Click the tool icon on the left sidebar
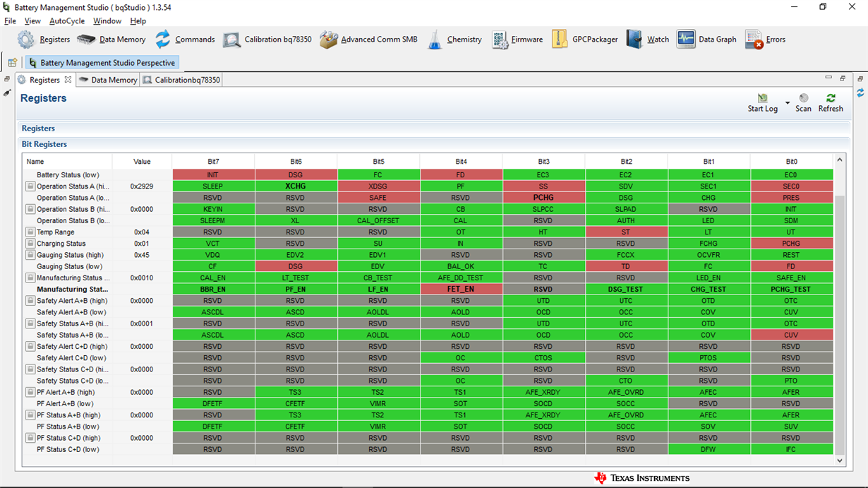This screenshot has height=488, width=868. click(x=7, y=93)
